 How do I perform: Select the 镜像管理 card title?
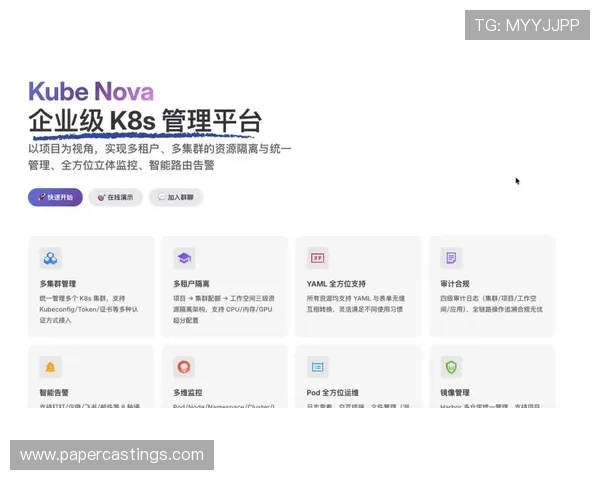(455, 392)
